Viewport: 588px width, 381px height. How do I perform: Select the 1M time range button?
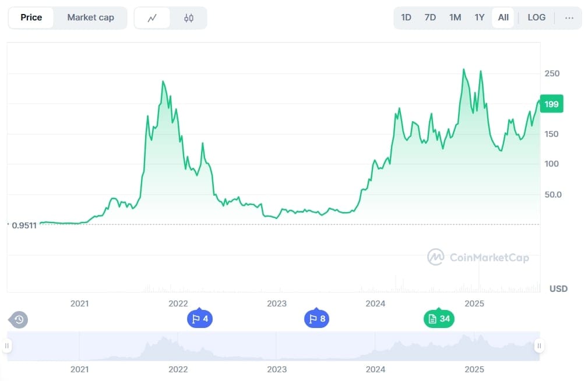(x=455, y=17)
